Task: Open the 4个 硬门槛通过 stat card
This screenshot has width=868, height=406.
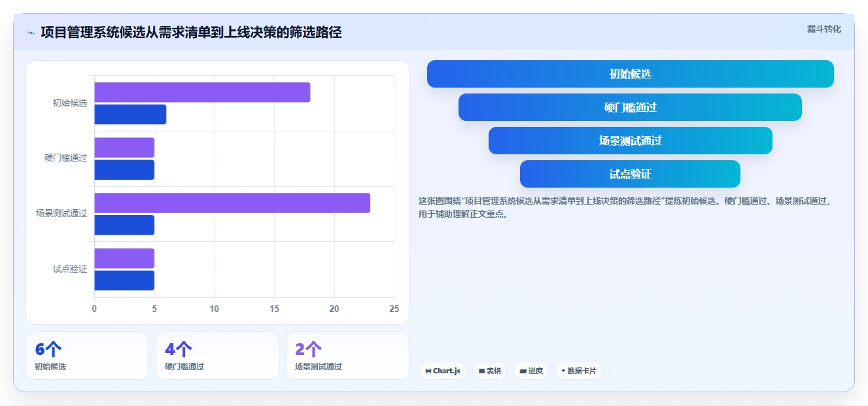Action: pyautogui.click(x=217, y=356)
